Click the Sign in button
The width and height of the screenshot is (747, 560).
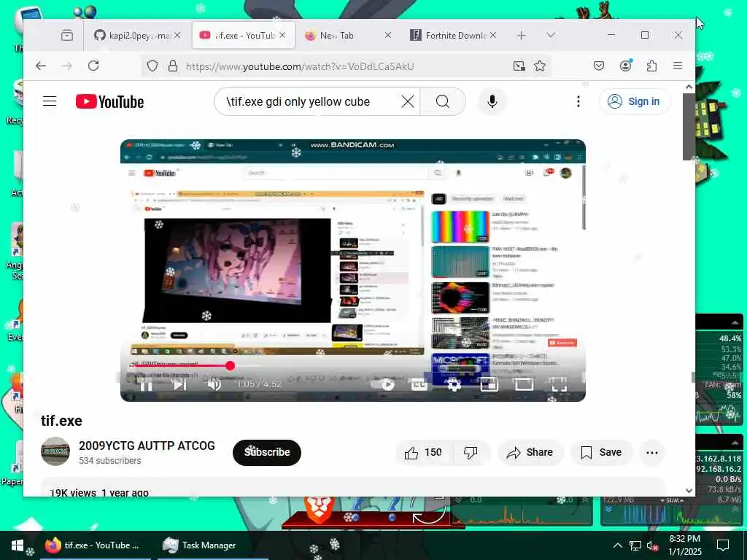(635, 101)
